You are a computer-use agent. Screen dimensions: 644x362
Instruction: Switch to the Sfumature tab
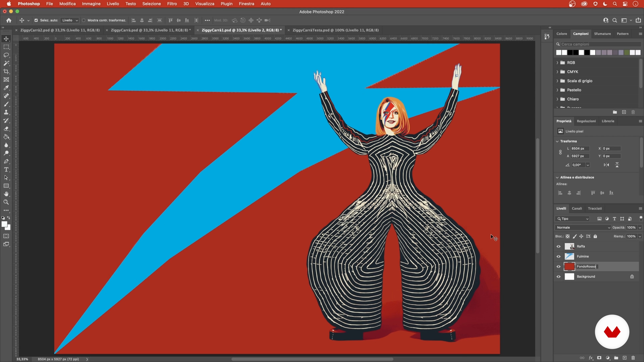[x=602, y=34]
